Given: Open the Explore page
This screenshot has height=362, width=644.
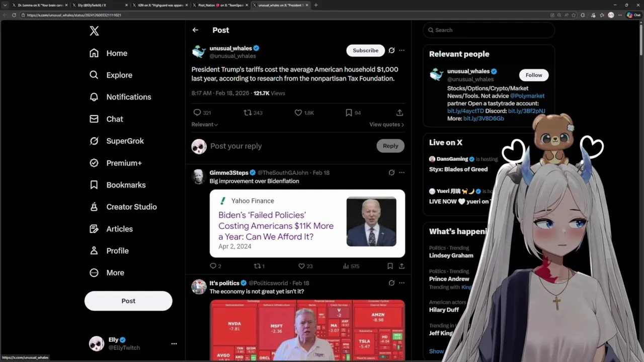Looking at the screenshot, I should [111, 75].
